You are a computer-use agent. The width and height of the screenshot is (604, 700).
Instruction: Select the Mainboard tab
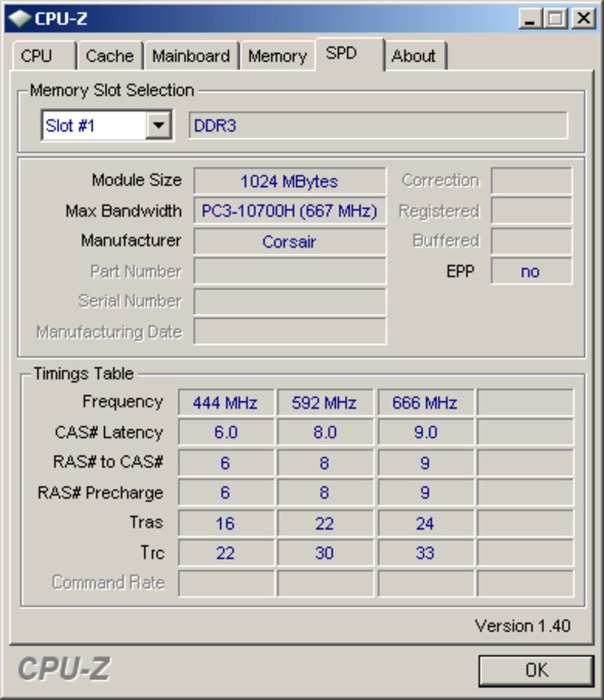pos(191,56)
